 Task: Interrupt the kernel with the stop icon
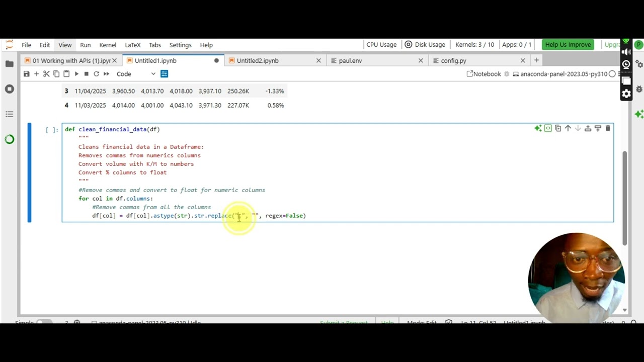click(x=87, y=74)
